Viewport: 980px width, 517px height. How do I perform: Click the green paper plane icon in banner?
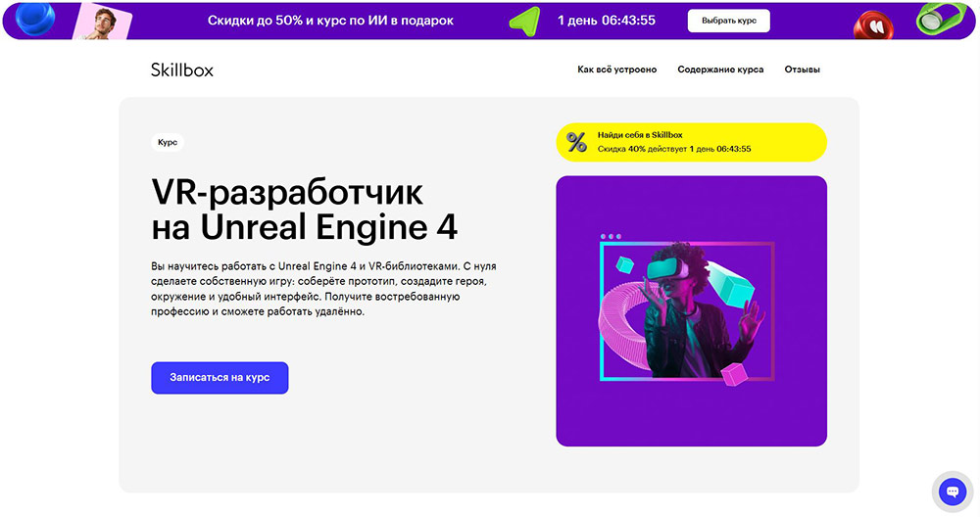point(525,21)
